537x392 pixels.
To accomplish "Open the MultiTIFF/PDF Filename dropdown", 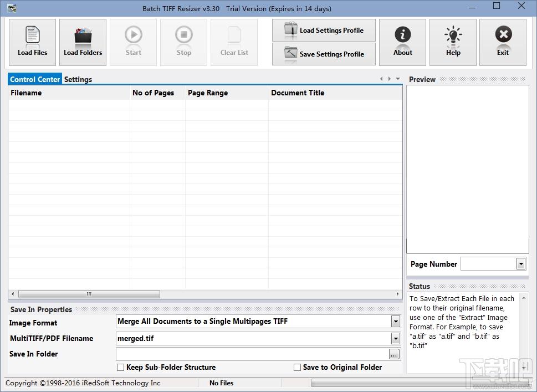I will point(396,339).
